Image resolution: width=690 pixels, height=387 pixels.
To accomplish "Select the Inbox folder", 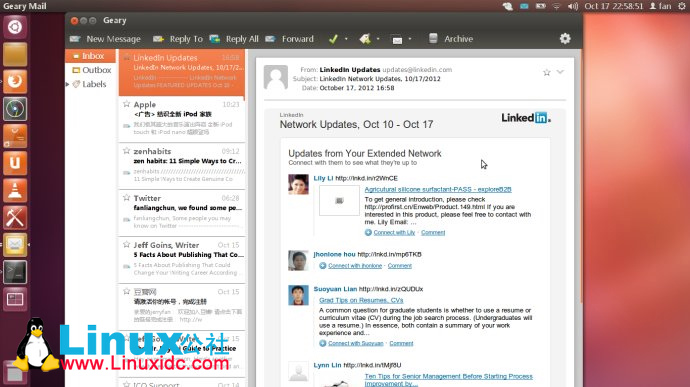I will (x=90, y=56).
